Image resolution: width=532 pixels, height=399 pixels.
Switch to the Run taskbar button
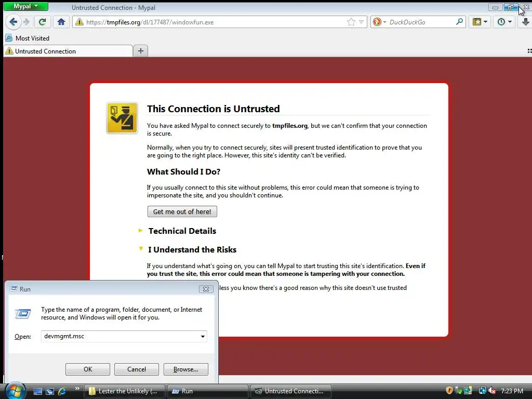(208, 391)
